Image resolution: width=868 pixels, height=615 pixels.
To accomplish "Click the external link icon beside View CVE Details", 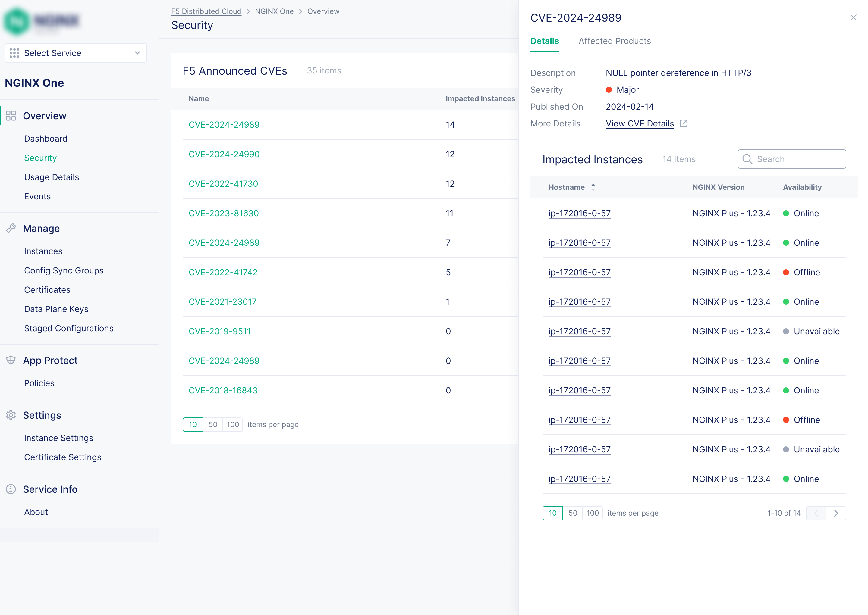I will click(684, 123).
